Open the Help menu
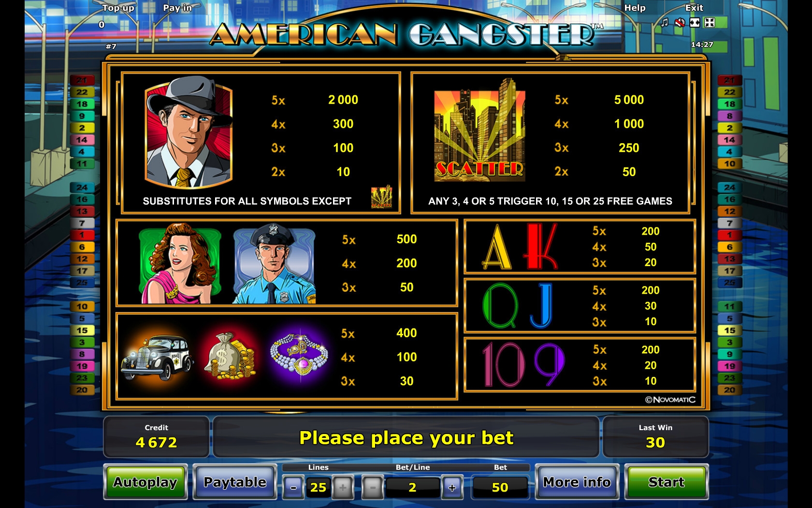 635,8
